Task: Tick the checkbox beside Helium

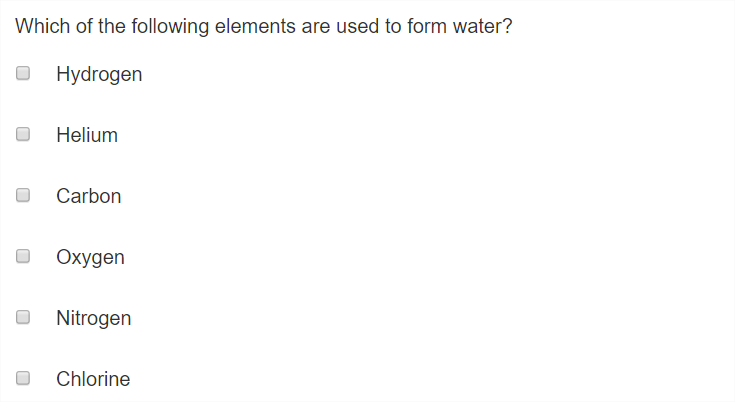Action: point(23,134)
